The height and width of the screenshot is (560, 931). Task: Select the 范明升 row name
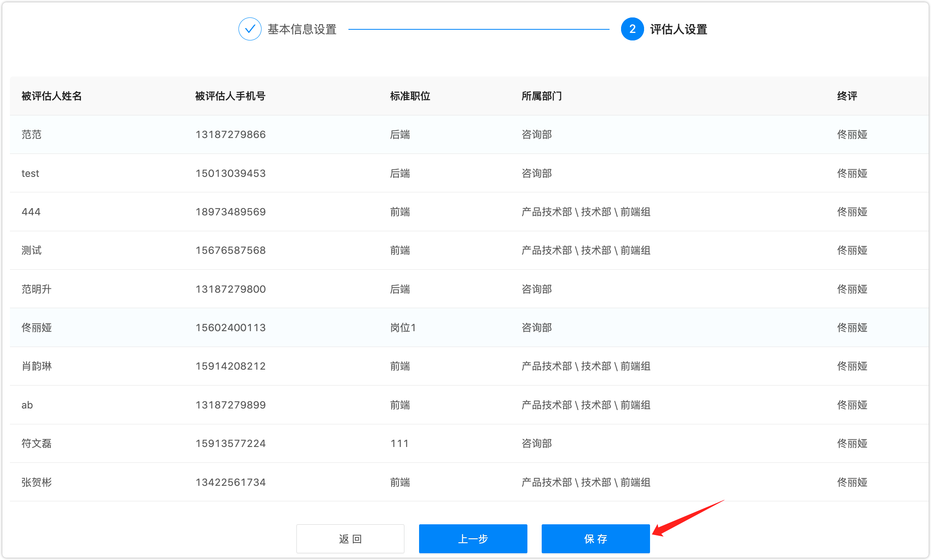[x=37, y=289]
